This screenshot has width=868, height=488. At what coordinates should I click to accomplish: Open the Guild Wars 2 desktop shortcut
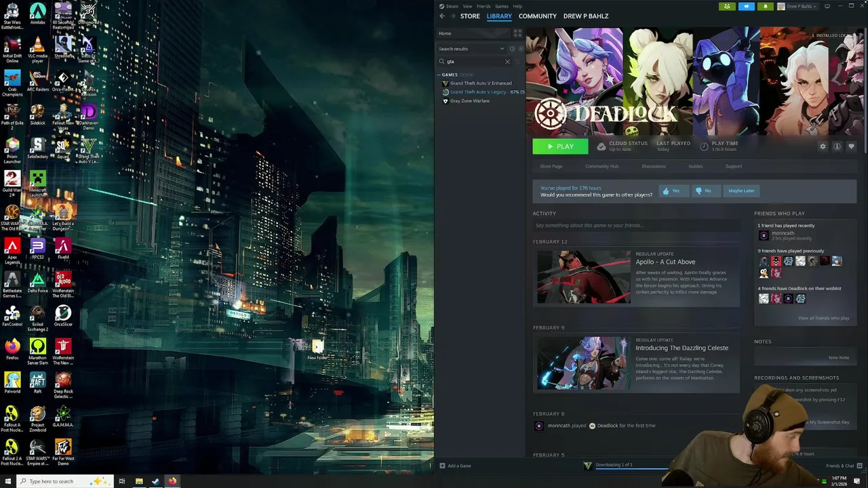click(12, 184)
